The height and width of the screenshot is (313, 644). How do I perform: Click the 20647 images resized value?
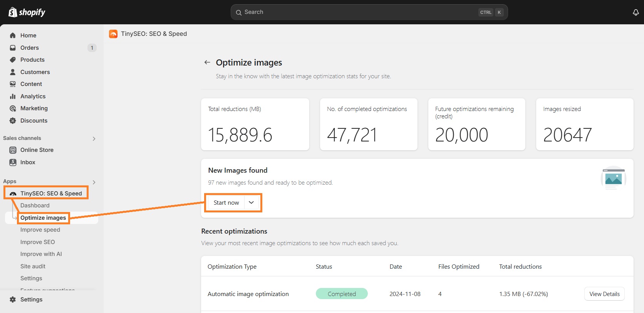pyautogui.click(x=567, y=135)
